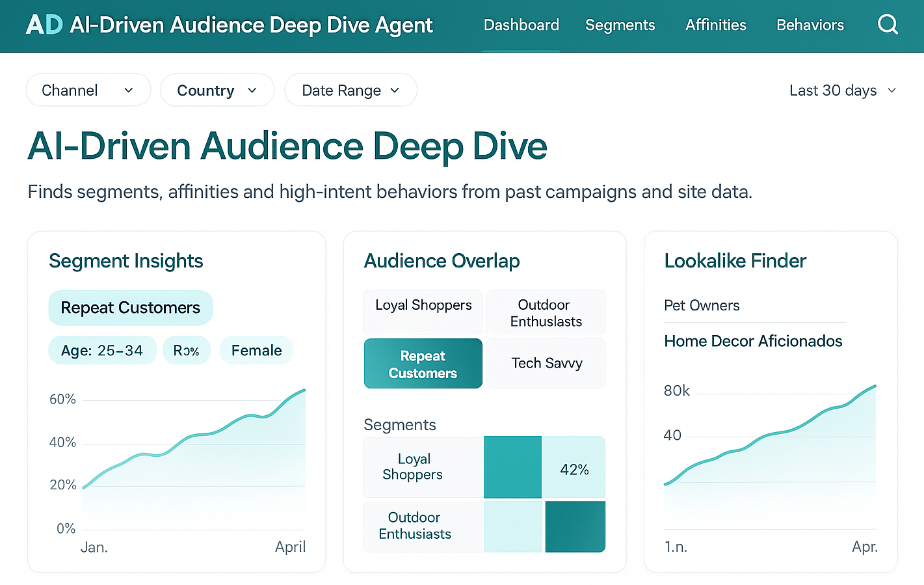The image size is (924, 585).
Task: Click the Tech Savvy overlap tile
Action: click(546, 363)
